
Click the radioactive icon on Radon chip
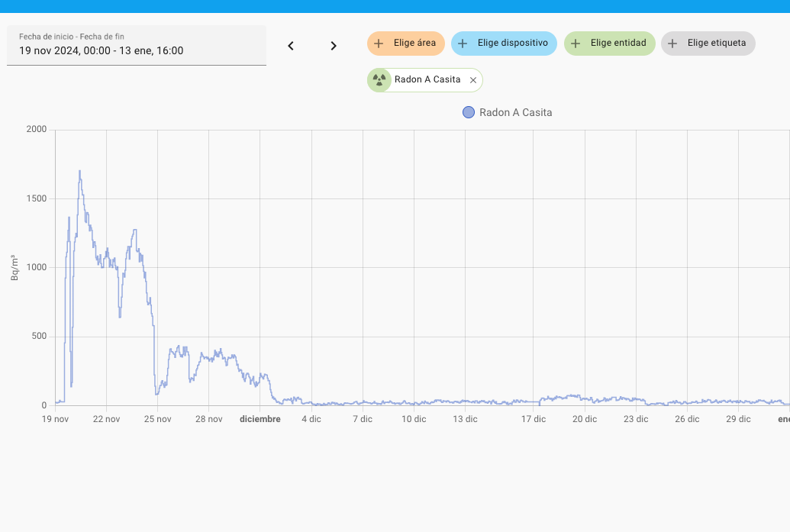click(379, 80)
